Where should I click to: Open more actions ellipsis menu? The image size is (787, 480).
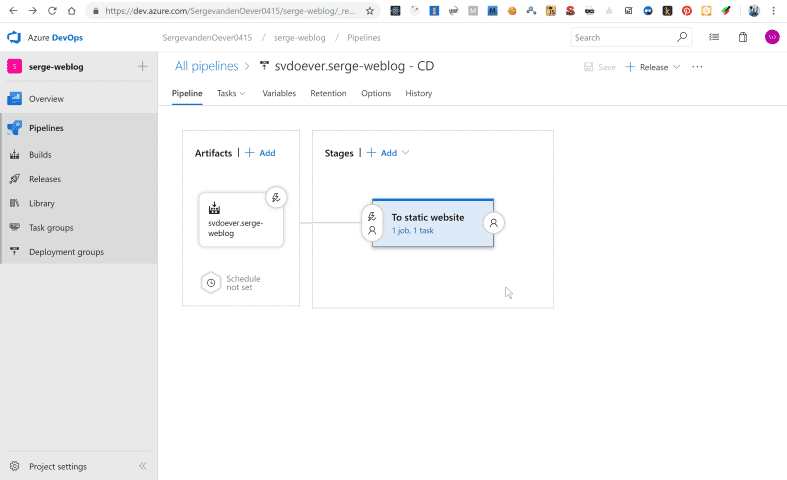[x=697, y=67]
